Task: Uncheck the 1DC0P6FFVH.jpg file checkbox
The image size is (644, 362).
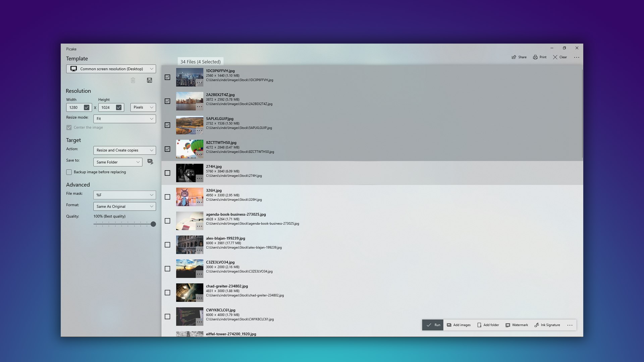Action: tap(167, 77)
